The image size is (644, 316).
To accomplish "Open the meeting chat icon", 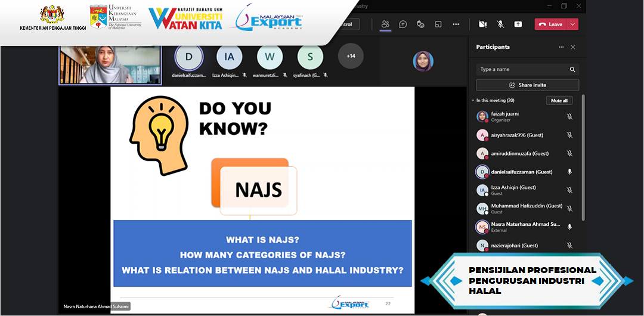I will (x=403, y=24).
